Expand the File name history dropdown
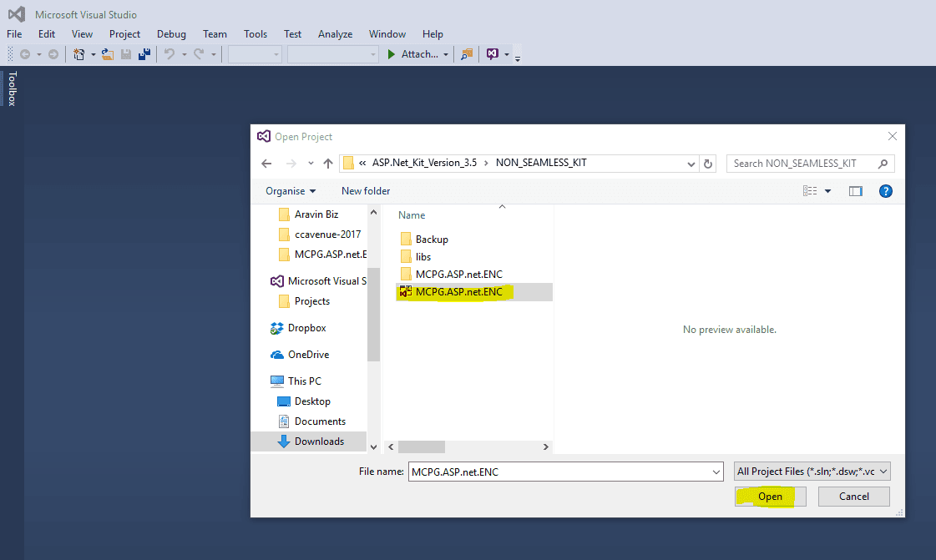The height and width of the screenshot is (560, 936). (x=716, y=472)
